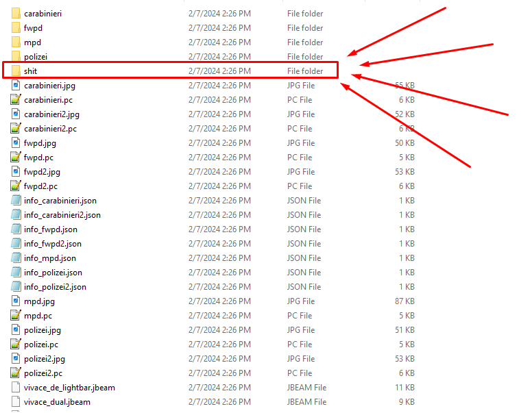Select the fwpd2.pc file name
Viewport: 532px width, 413px height.
pos(40,186)
